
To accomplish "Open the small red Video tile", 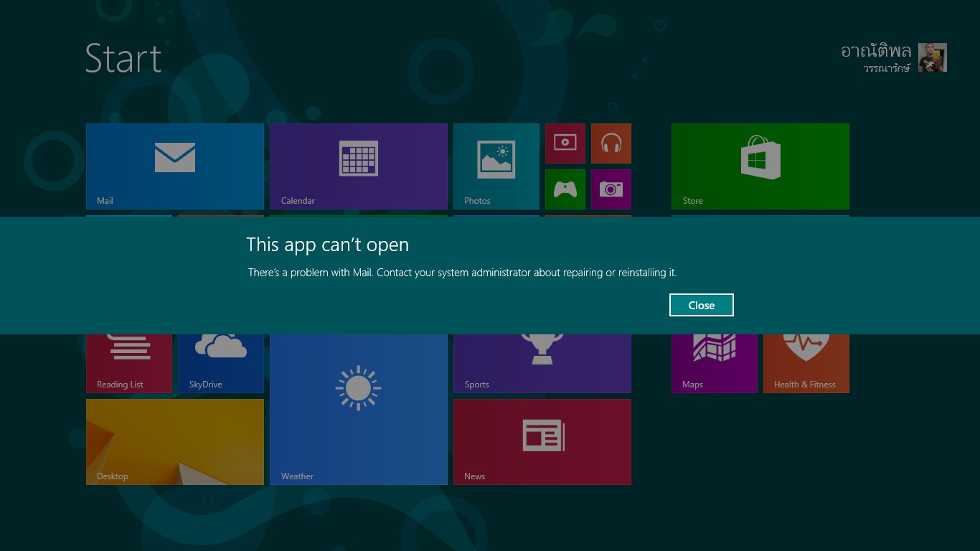I will [565, 143].
